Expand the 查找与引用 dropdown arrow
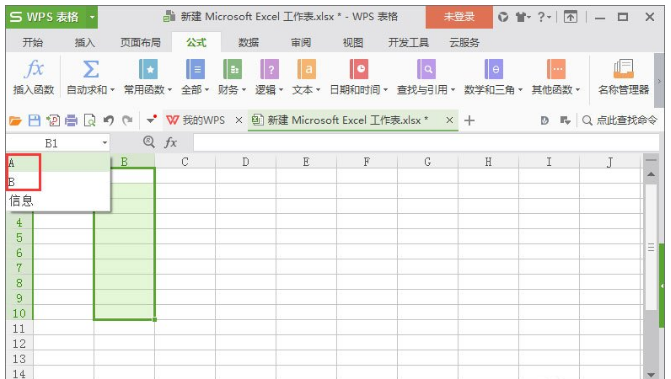671x379 pixels. [x=453, y=90]
